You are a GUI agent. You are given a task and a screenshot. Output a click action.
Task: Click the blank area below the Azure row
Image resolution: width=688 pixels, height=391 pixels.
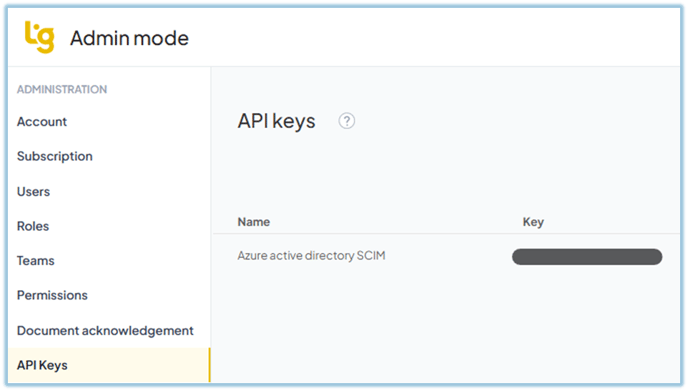[x=446, y=327]
